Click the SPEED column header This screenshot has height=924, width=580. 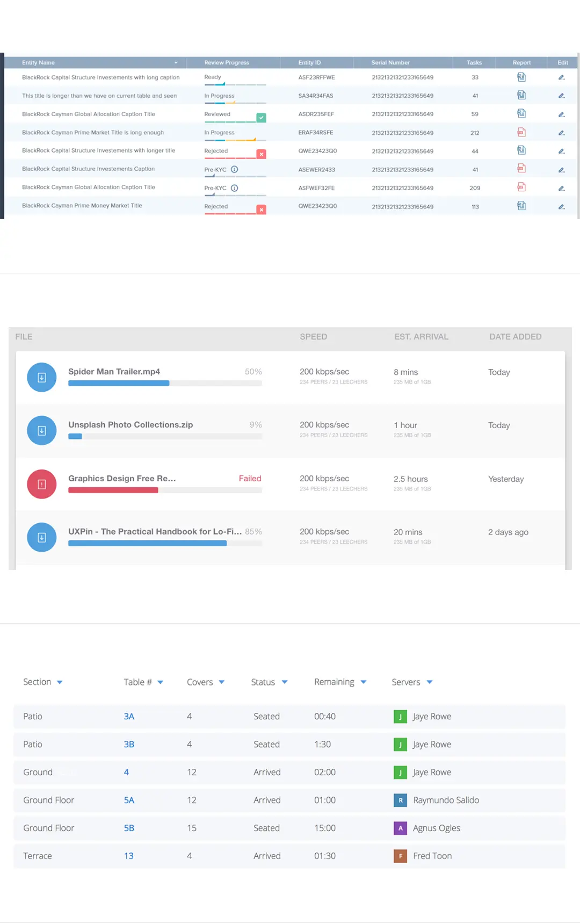[x=314, y=337]
